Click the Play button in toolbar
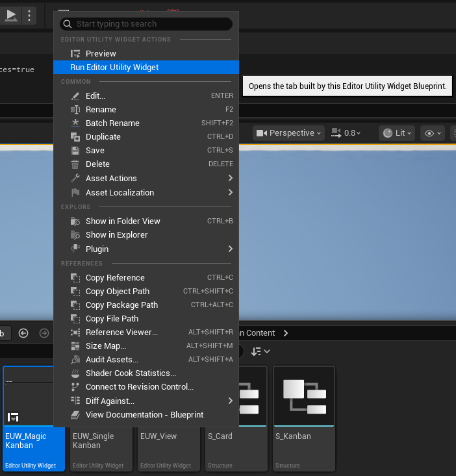456x476 pixels. (11, 15)
